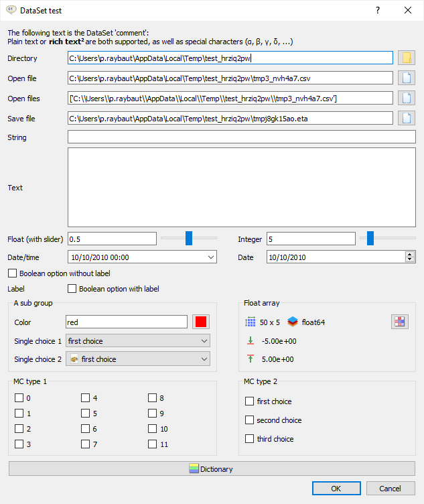Click in the empty String field

click(x=242, y=137)
